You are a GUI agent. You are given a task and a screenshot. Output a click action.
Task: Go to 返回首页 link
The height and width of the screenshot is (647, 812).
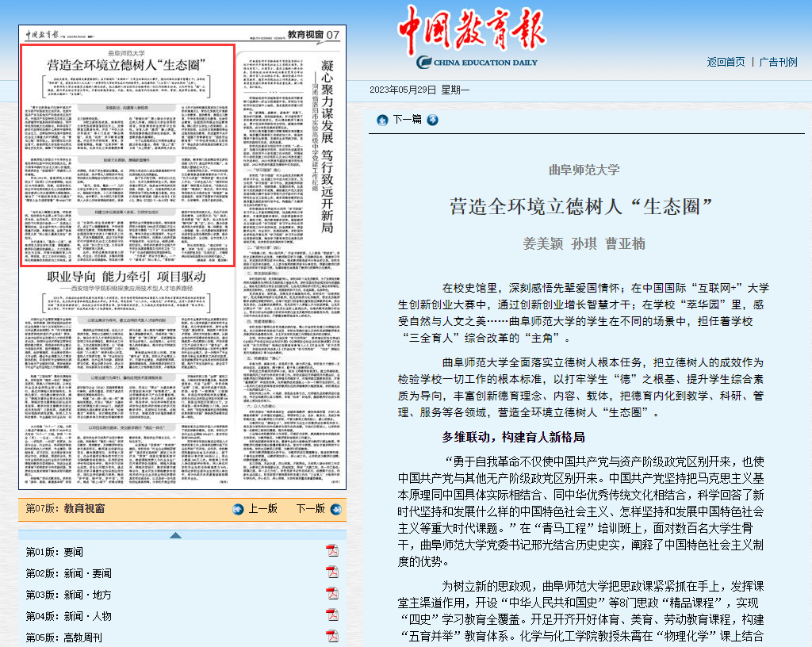tap(726, 62)
